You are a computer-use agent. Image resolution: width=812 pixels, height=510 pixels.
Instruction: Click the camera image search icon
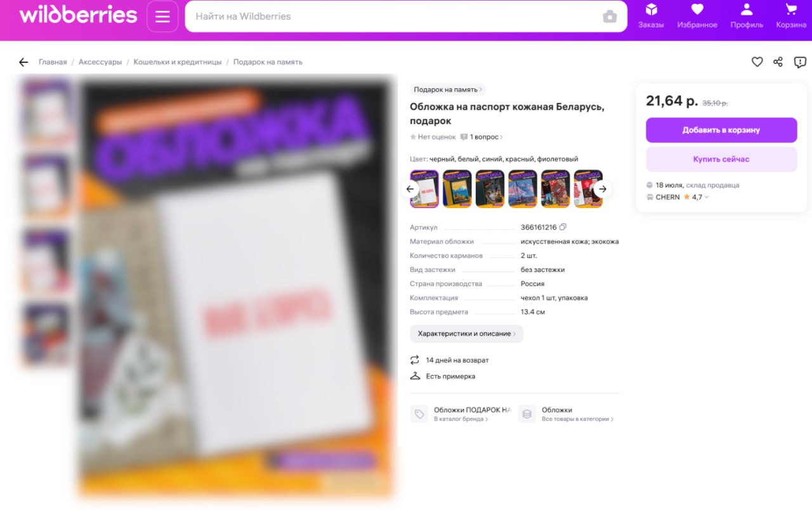point(610,16)
